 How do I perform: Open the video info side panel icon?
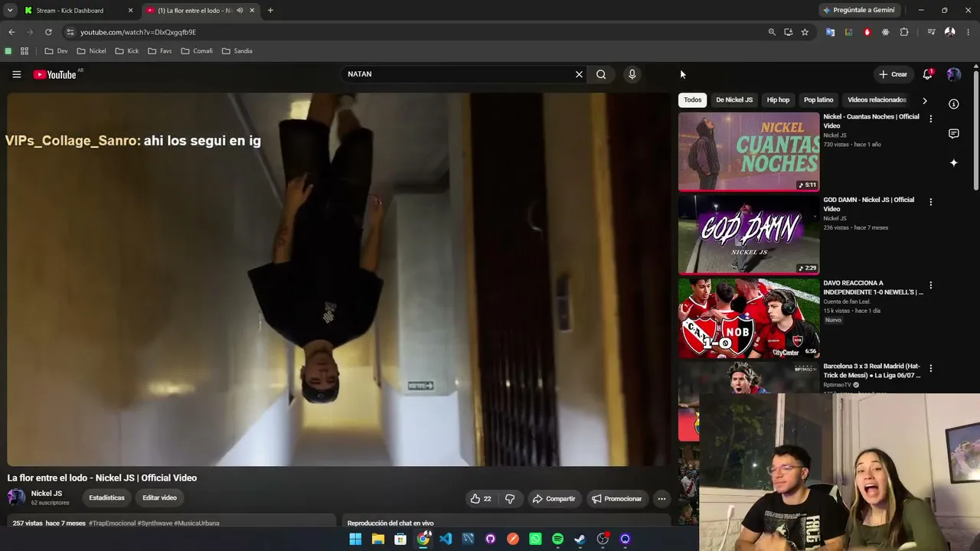point(953,104)
